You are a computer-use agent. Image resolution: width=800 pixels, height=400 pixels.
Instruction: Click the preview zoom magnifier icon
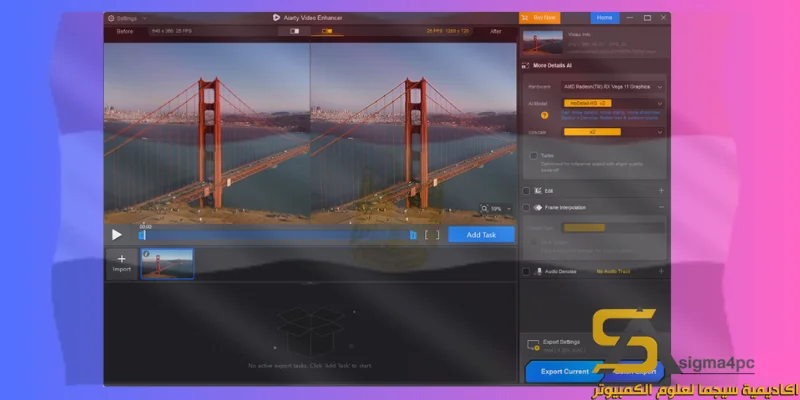click(x=484, y=209)
